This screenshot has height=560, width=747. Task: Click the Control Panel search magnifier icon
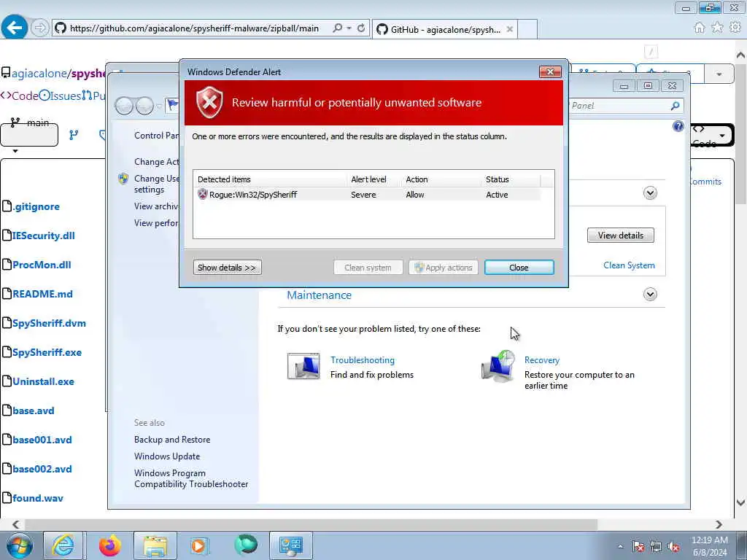coord(675,106)
